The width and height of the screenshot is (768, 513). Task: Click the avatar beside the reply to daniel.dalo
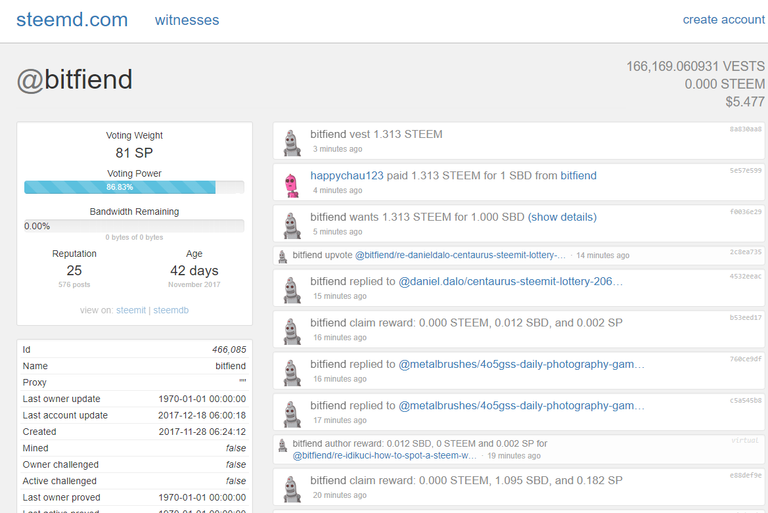[x=291, y=289]
